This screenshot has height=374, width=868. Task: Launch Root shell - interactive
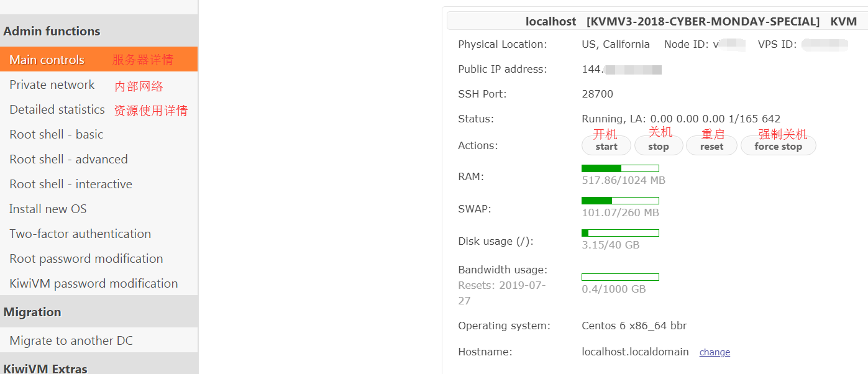(99, 184)
